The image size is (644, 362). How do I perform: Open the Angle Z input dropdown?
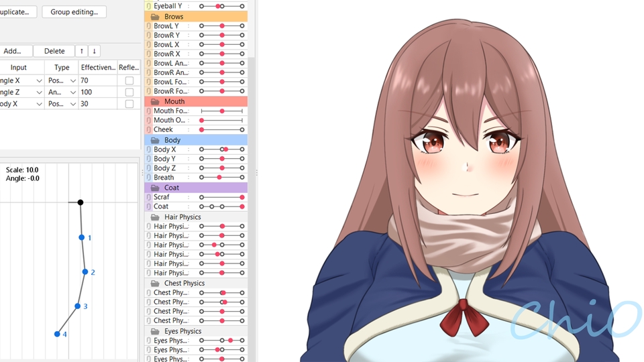click(x=39, y=93)
